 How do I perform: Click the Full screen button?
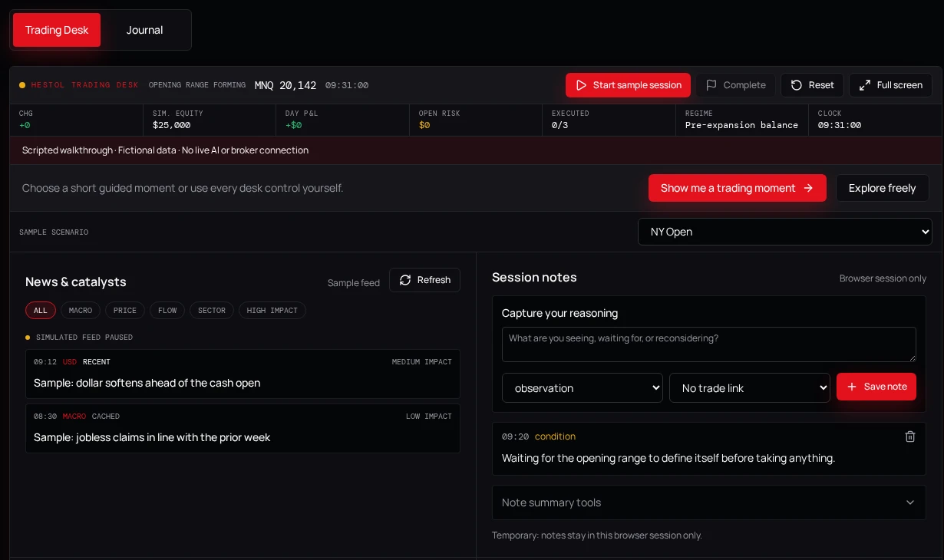pos(890,85)
